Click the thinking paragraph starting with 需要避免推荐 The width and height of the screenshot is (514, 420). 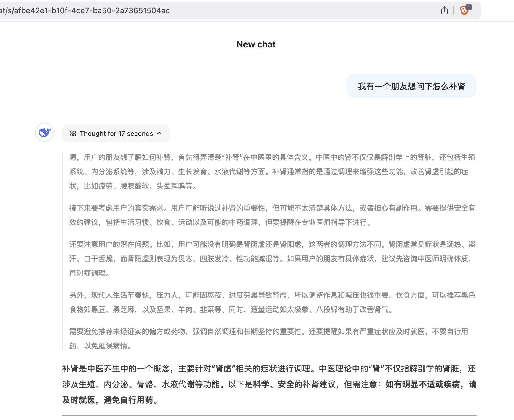click(269, 338)
